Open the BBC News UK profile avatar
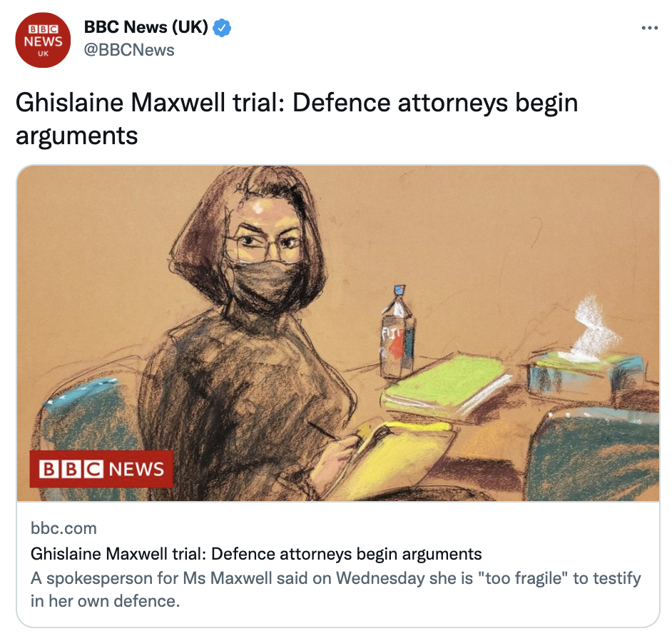The image size is (672, 641). pos(43,40)
